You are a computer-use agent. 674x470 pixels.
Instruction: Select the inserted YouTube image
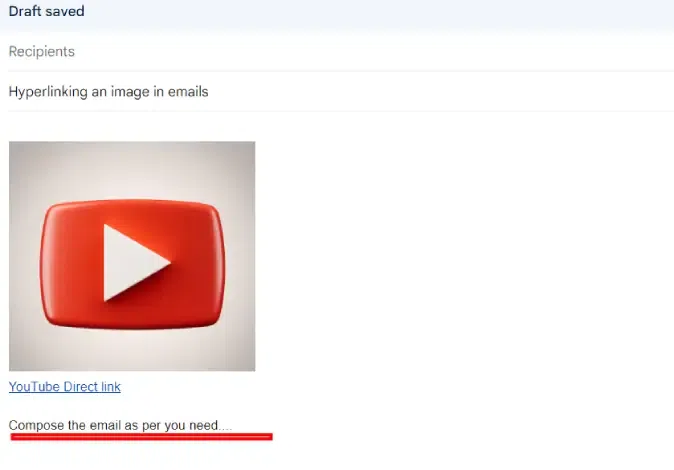click(132, 256)
